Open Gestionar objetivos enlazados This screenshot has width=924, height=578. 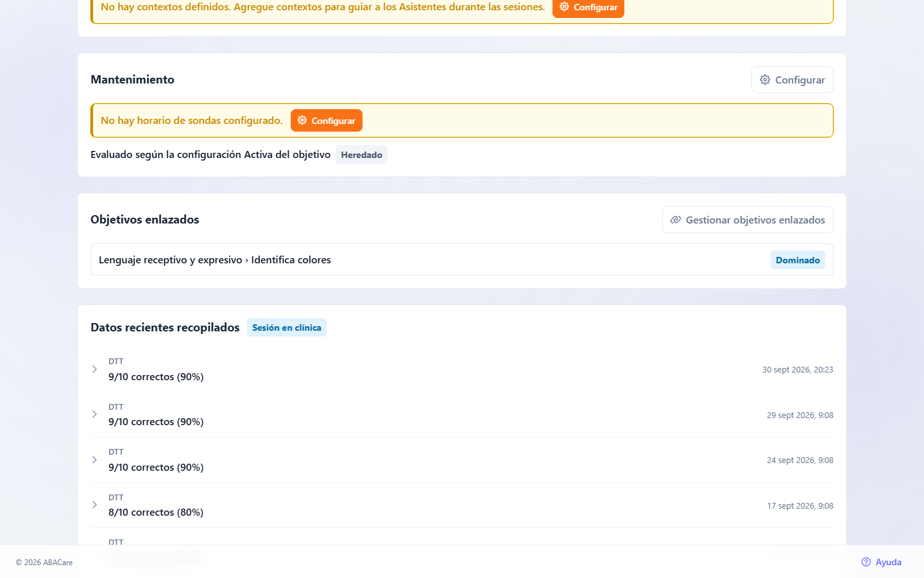pos(748,220)
